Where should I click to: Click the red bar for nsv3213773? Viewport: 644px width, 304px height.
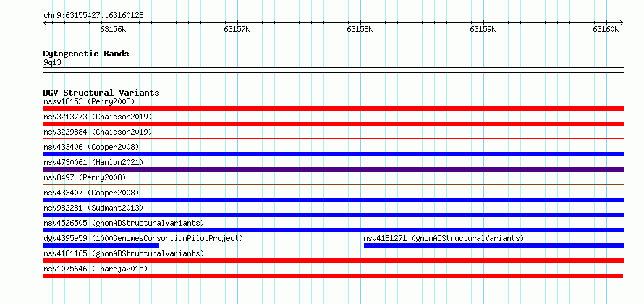pos(333,124)
